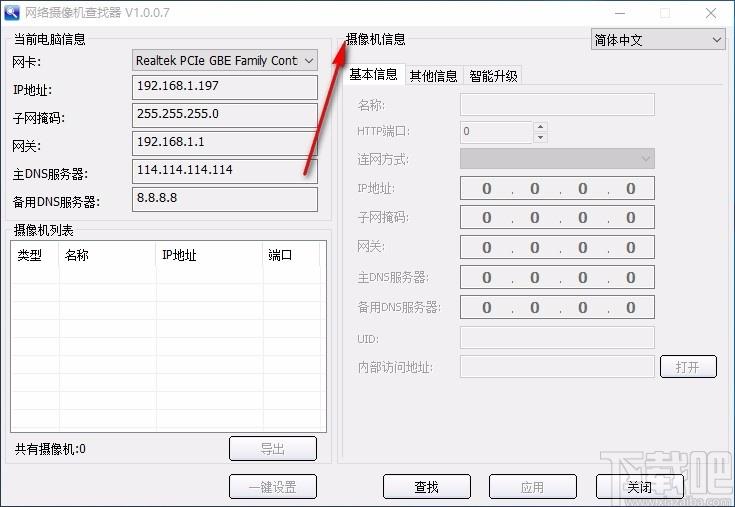Click the 关闭 close button
Screen dimensions: 735x507
[x=639, y=487]
